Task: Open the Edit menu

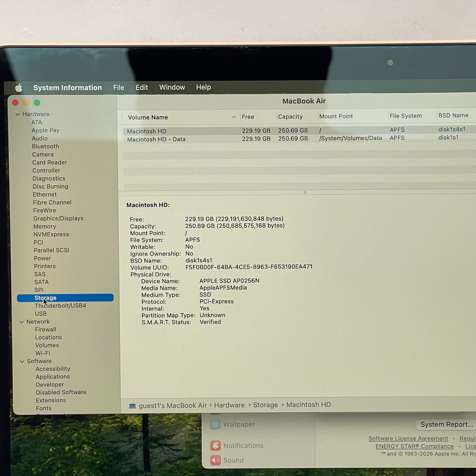Action: [142, 88]
